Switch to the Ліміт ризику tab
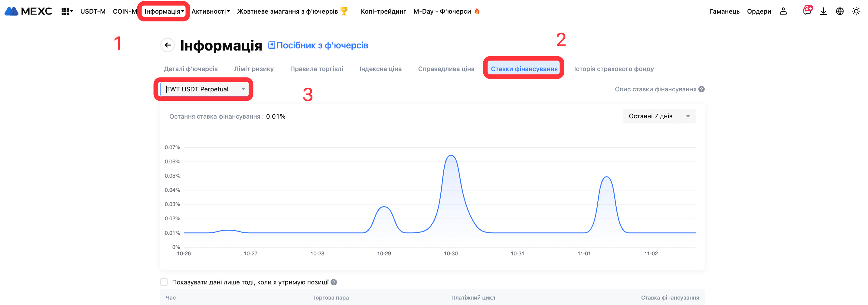Screen dimensions: 868x305 254,69
